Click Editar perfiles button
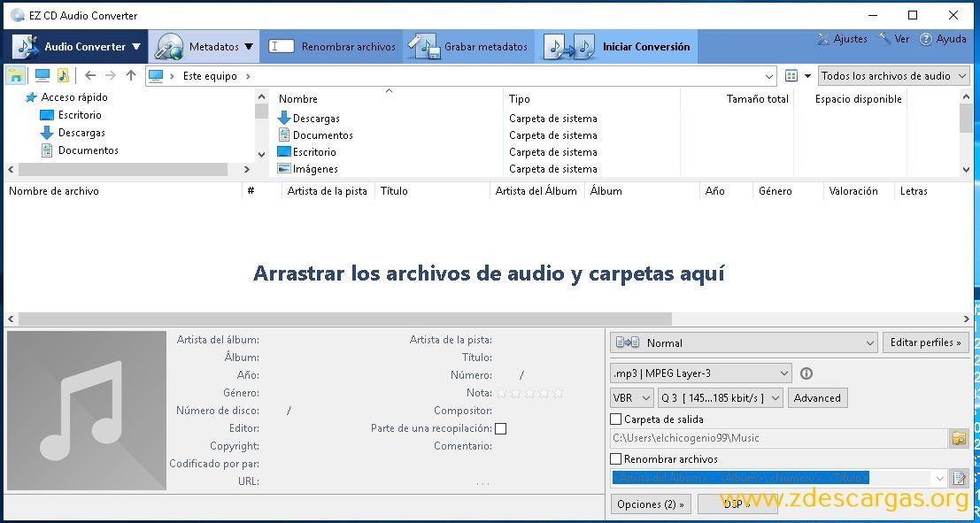Screen dimensions: 980x523 pos(926,342)
